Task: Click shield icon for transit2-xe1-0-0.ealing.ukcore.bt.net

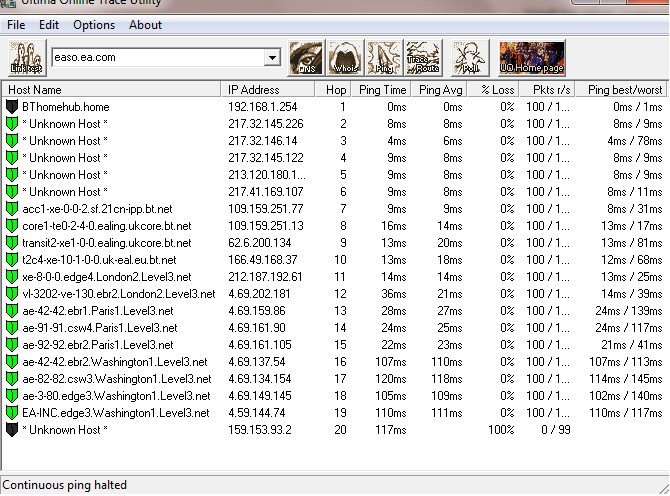Action: (12, 243)
